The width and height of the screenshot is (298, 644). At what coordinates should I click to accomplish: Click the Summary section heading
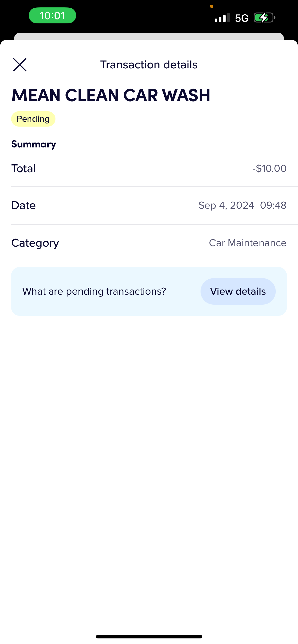(x=34, y=144)
